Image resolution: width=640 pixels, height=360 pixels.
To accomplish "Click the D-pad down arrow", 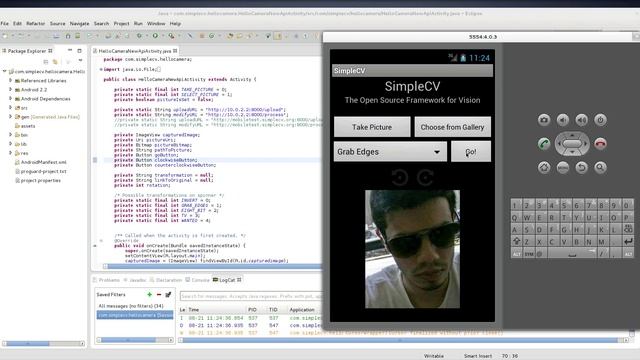I will pyautogui.click(x=572, y=152).
